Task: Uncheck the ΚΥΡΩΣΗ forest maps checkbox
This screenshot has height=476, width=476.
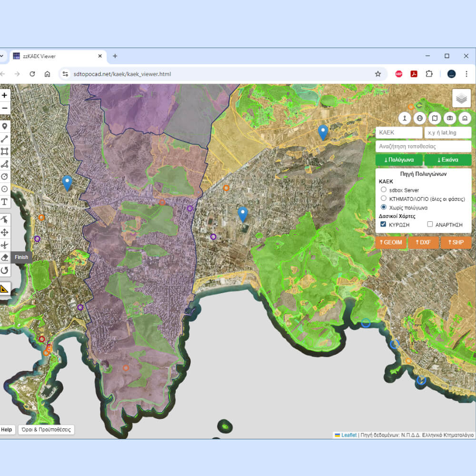Action: tap(383, 224)
